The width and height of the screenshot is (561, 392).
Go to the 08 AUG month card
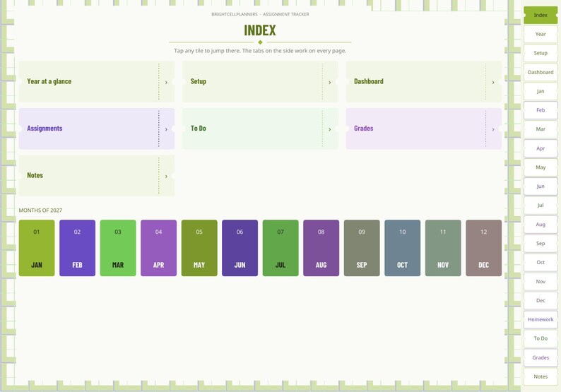pos(321,248)
